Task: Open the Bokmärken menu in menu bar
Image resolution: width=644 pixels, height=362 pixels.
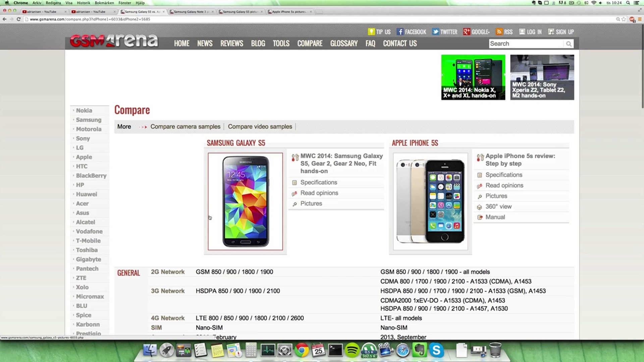Action: click(x=104, y=3)
